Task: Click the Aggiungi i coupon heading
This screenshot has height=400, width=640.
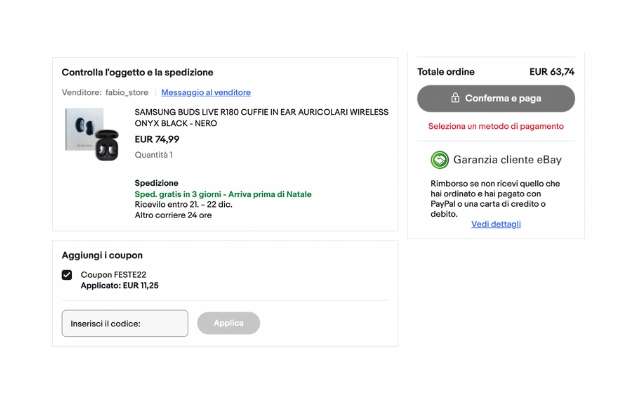Action: (102, 256)
